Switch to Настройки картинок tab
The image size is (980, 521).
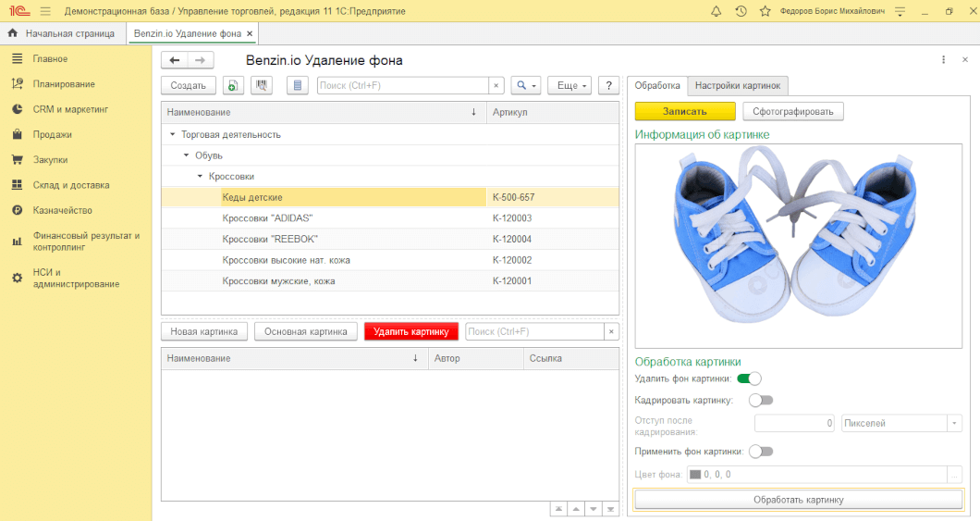tap(738, 85)
